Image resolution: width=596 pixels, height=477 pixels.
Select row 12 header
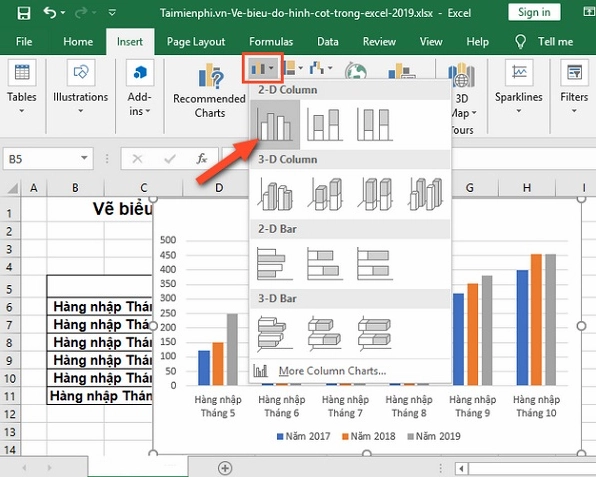[10, 414]
